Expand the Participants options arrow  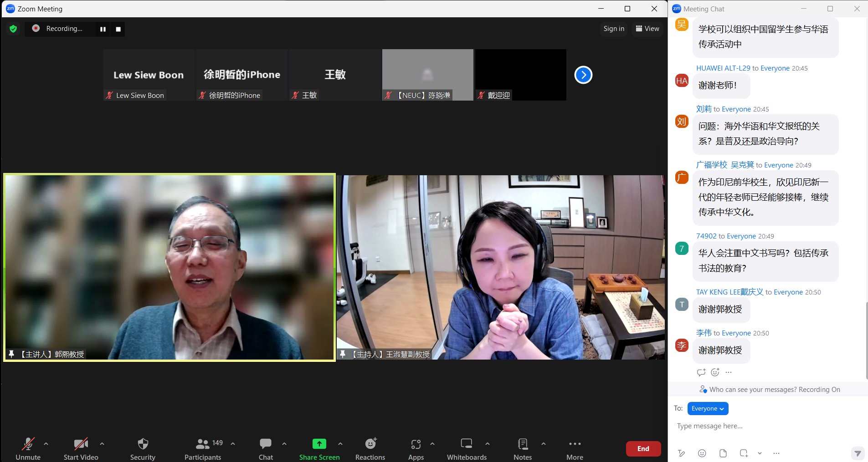(x=233, y=444)
